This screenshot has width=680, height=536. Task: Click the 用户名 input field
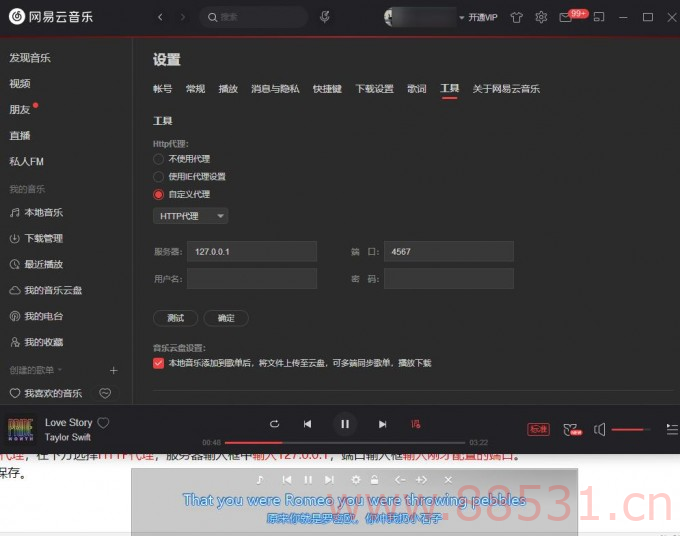pos(252,278)
